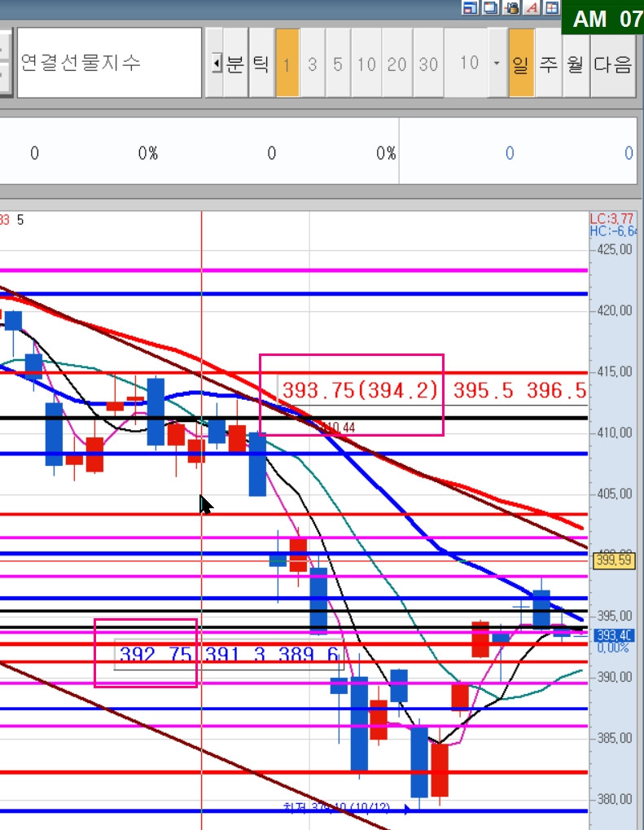Switch to the 일 (daily) chart
Viewport: 644px width, 830px height.
click(x=521, y=63)
